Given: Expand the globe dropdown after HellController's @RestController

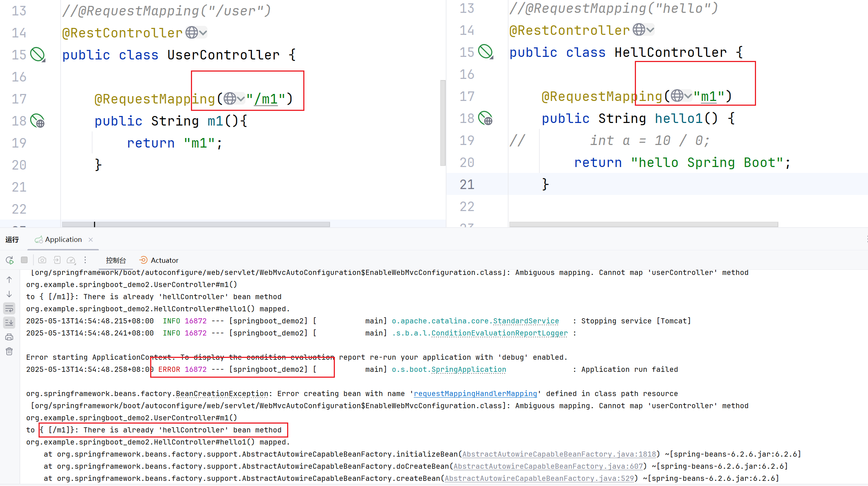Looking at the screenshot, I should point(643,30).
